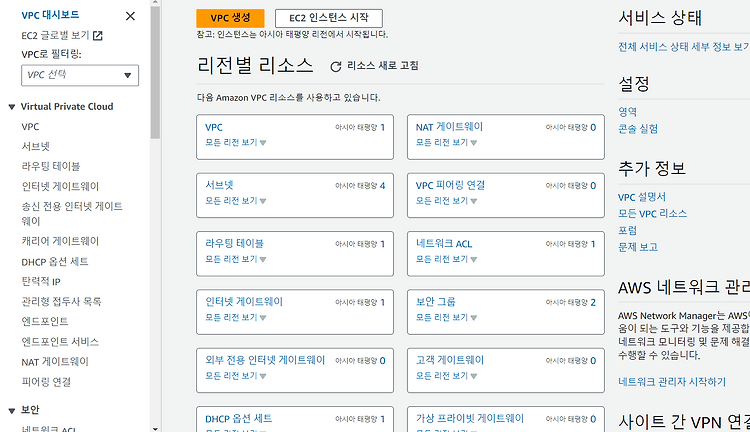Open the 라우팅 테이블 card title link
Screen dimensions: 750x432
pos(234,244)
